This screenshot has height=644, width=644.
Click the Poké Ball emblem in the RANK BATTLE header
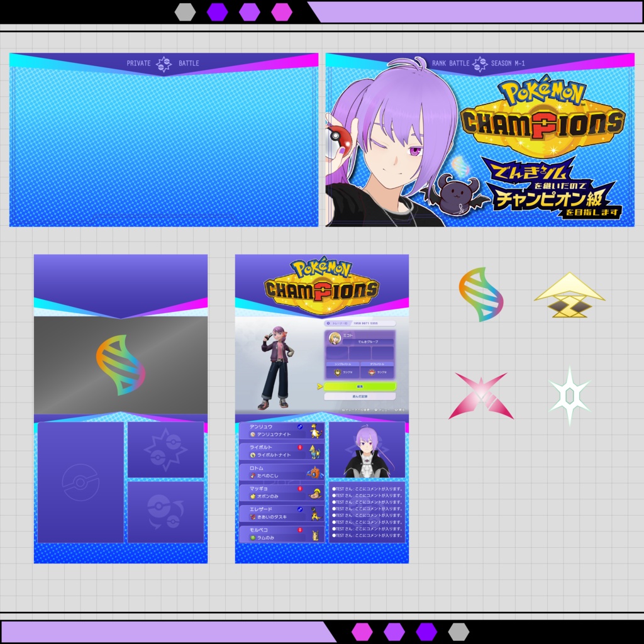tap(479, 64)
